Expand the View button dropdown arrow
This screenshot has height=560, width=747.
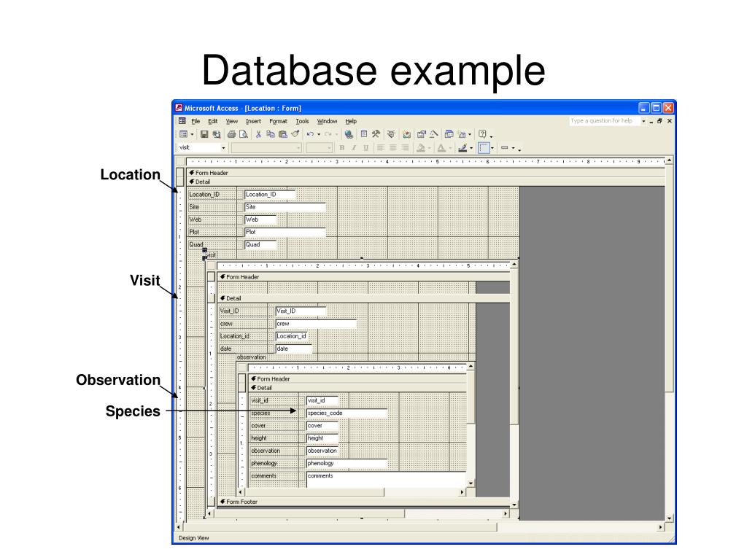pyautogui.click(x=192, y=135)
